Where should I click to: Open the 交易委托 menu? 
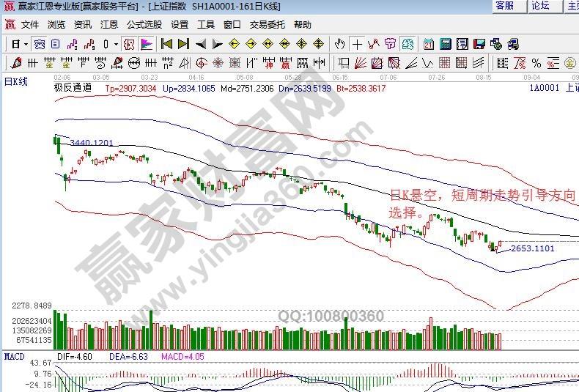click(268, 24)
